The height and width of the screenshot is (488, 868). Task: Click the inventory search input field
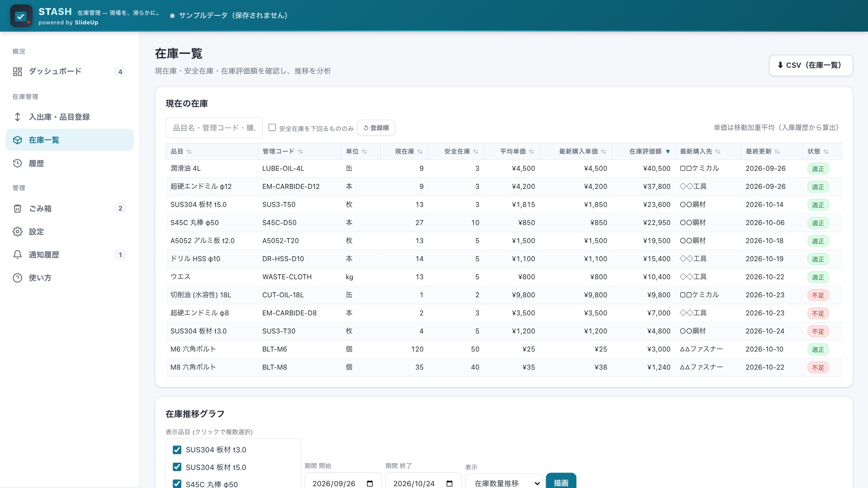214,128
